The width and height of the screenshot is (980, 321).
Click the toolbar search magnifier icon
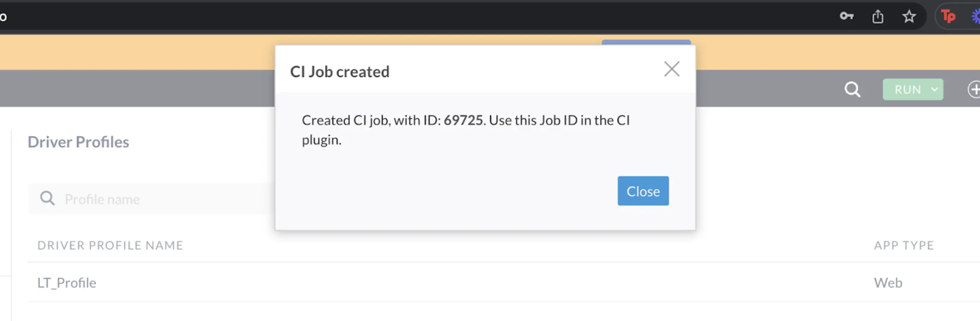[852, 89]
